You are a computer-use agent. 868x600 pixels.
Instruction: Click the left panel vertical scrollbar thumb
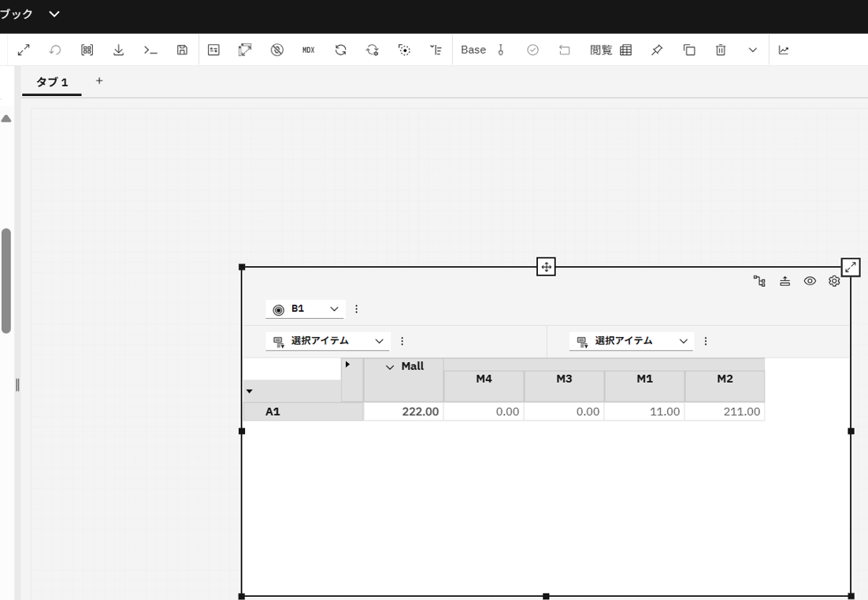(6, 280)
